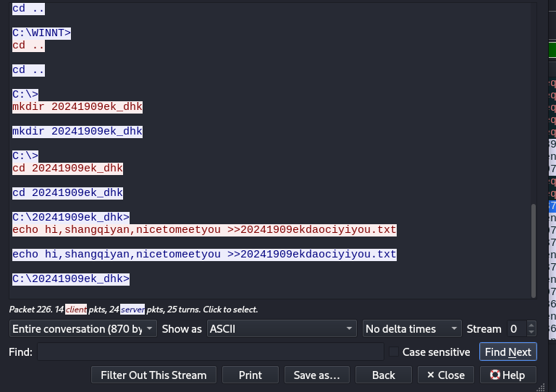Open the Entire conversation dropdown
Screen dimensions: 556x392
[x=83, y=328]
